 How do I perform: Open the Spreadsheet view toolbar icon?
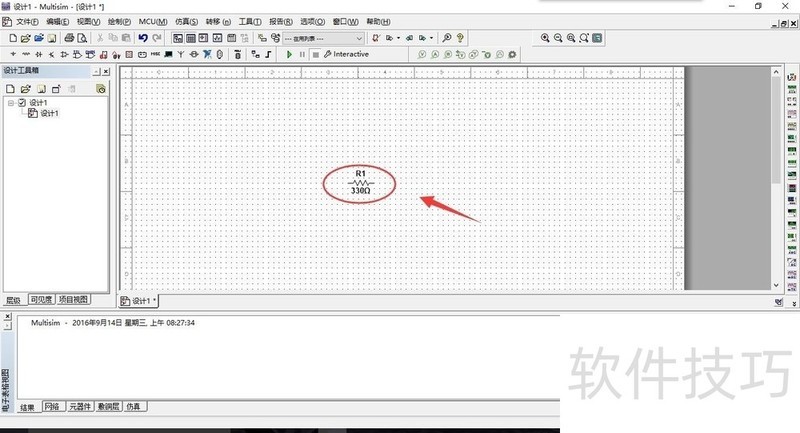[x=191, y=38]
